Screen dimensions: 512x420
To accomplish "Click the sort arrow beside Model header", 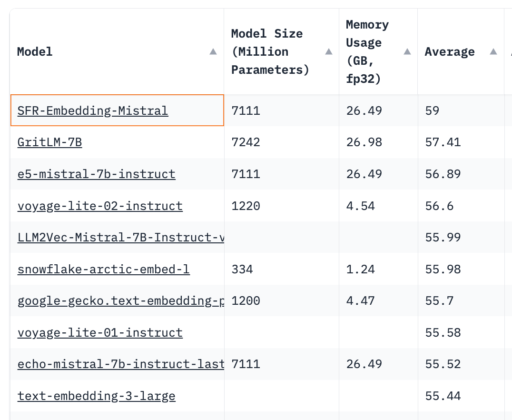I will click(x=213, y=52).
